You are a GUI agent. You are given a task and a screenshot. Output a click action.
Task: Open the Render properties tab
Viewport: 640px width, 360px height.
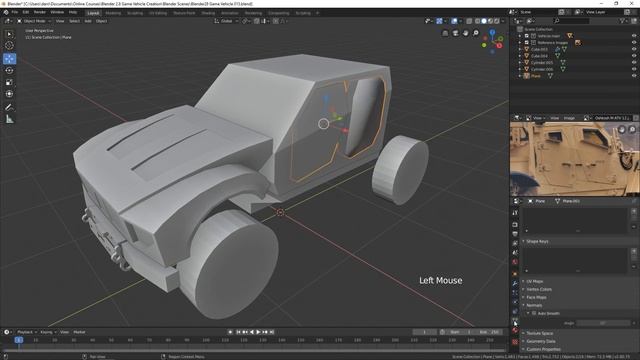(515, 224)
